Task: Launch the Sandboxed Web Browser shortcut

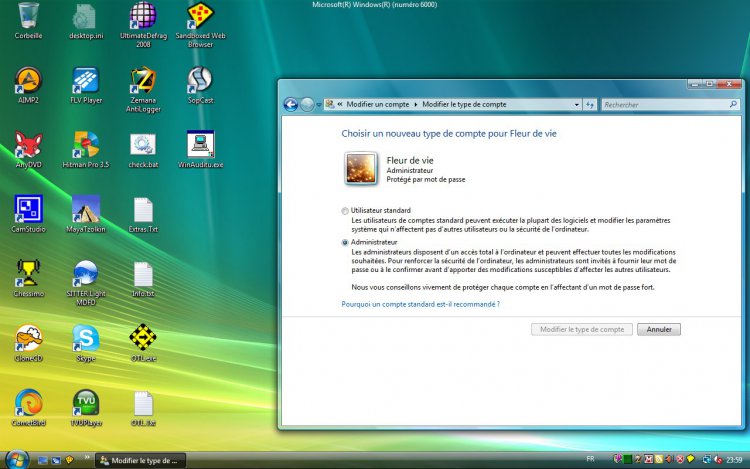Action: pos(200,16)
